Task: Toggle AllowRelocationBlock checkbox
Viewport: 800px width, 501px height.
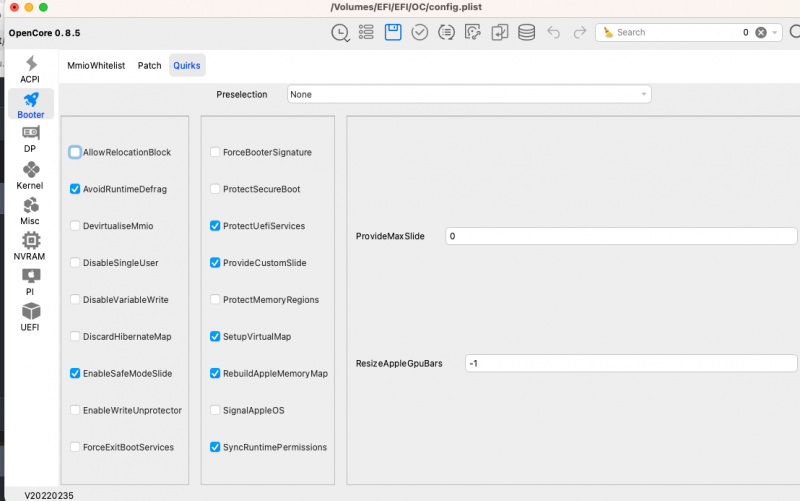Action: (75, 152)
